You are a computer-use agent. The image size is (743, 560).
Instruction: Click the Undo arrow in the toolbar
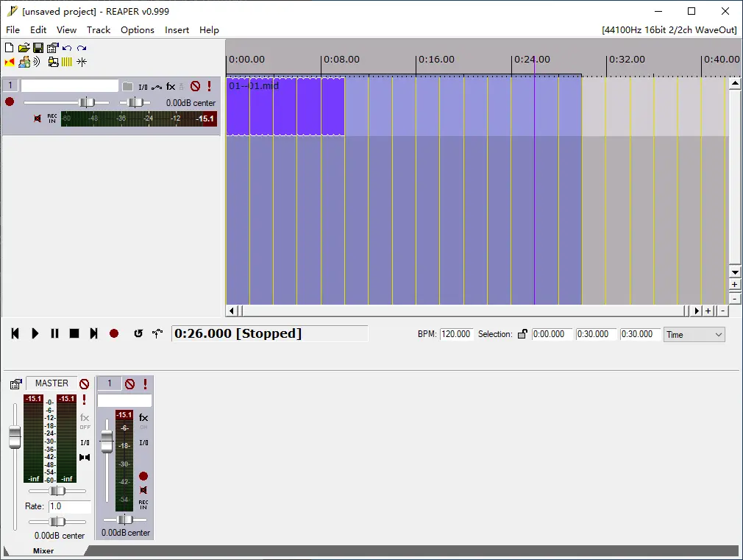(67, 48)
